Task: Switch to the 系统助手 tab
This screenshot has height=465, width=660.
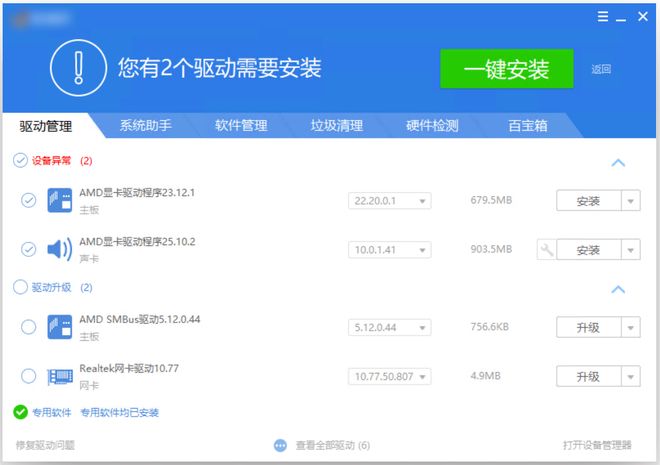Action: pyautogui.click(x=146, y=125)
